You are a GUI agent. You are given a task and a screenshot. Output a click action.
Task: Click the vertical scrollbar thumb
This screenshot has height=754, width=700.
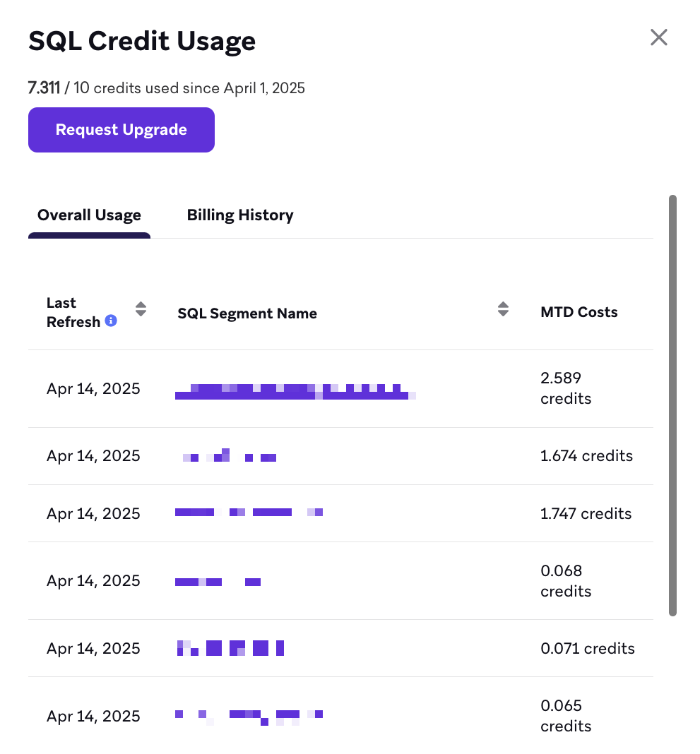(672, 405)
